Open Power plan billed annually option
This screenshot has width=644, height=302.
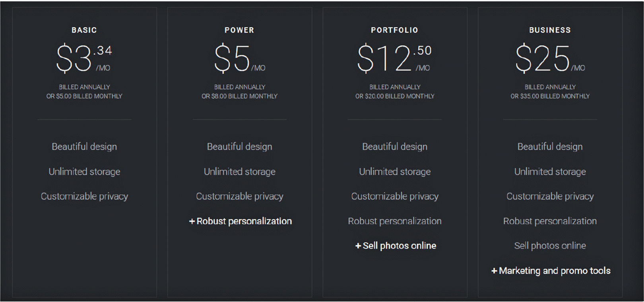[x=239, y=86]
